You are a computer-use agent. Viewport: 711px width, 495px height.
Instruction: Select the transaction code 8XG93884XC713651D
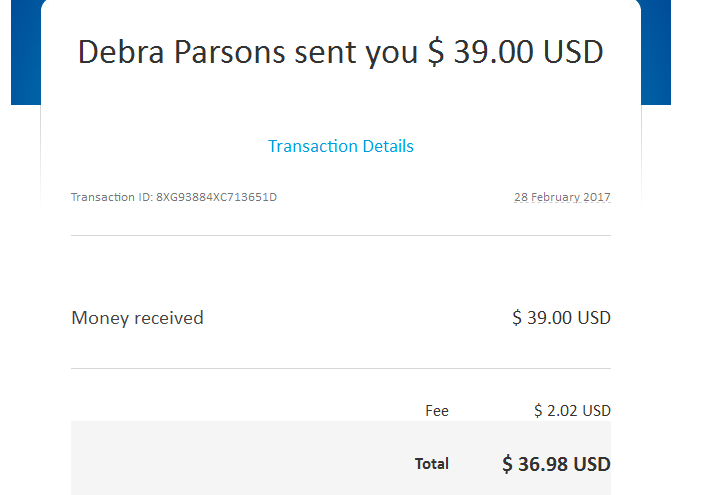(x=216, y=197)
